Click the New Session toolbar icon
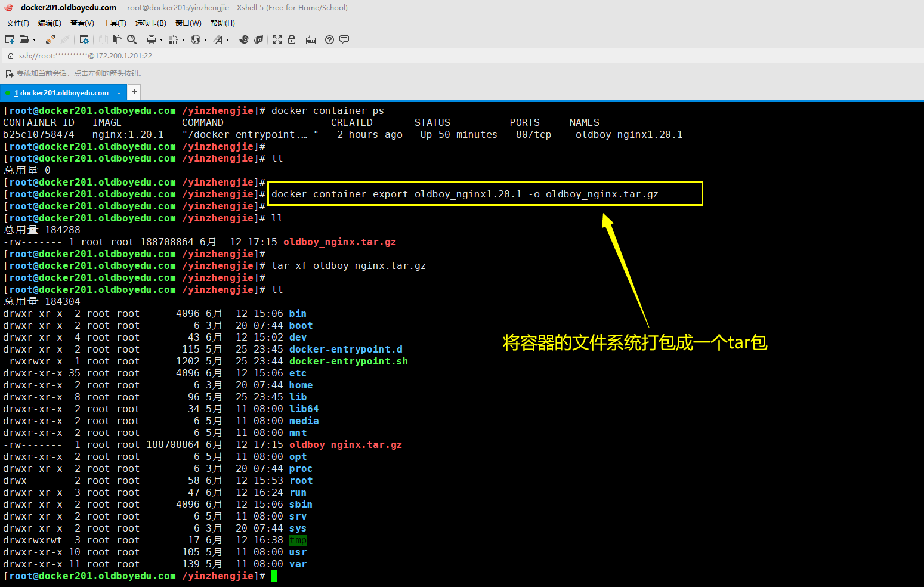924x587 pixels. (x=10, y=39)
